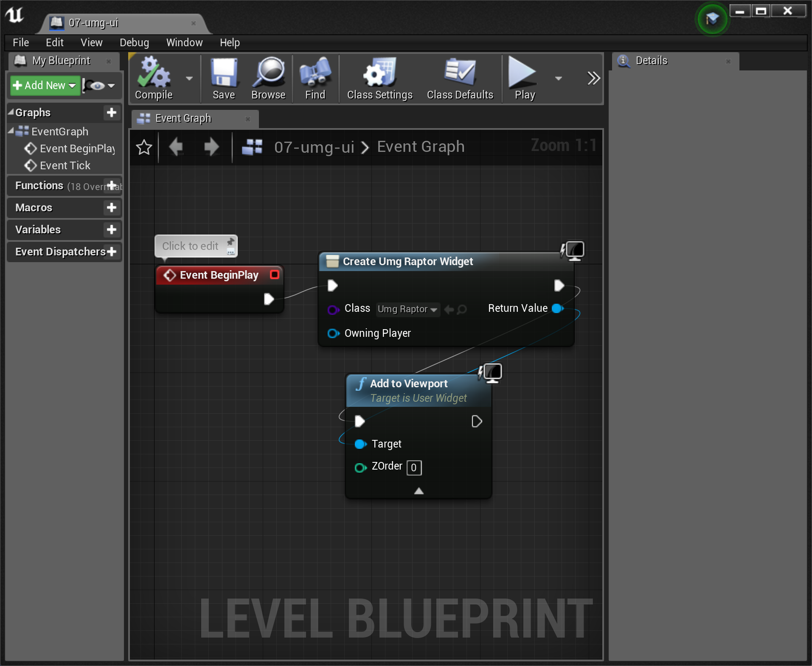This screenshot has height=666, width=812.
Task: Click Browse in the toolbar
Action: pos(268,73)
